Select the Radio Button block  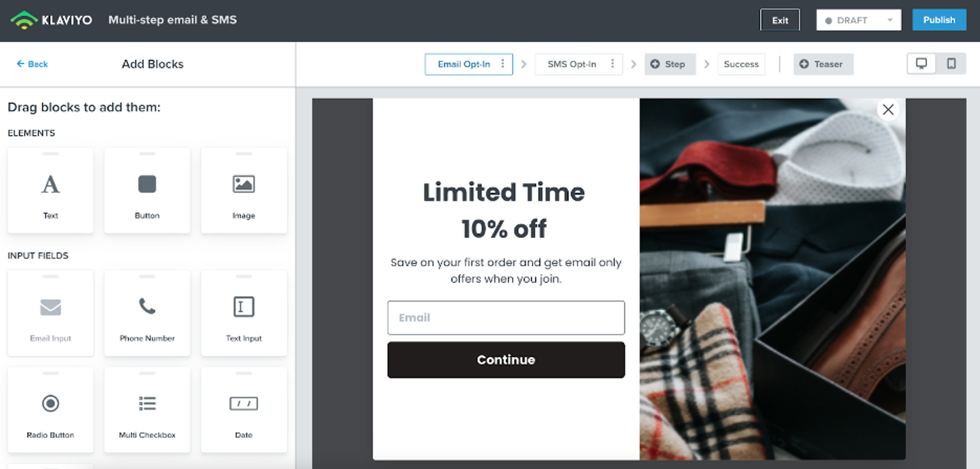pyautogui.click(x=50, y=409)
